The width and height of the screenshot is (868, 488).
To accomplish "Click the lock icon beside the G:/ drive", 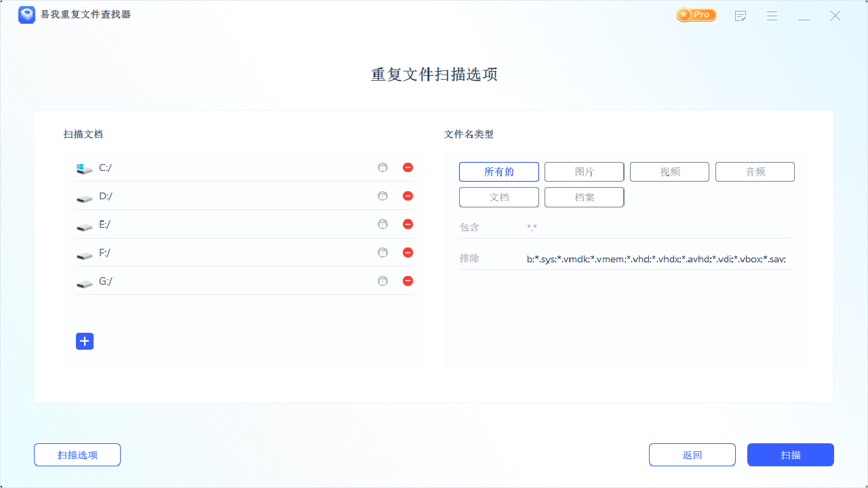I will pos(382,281).
